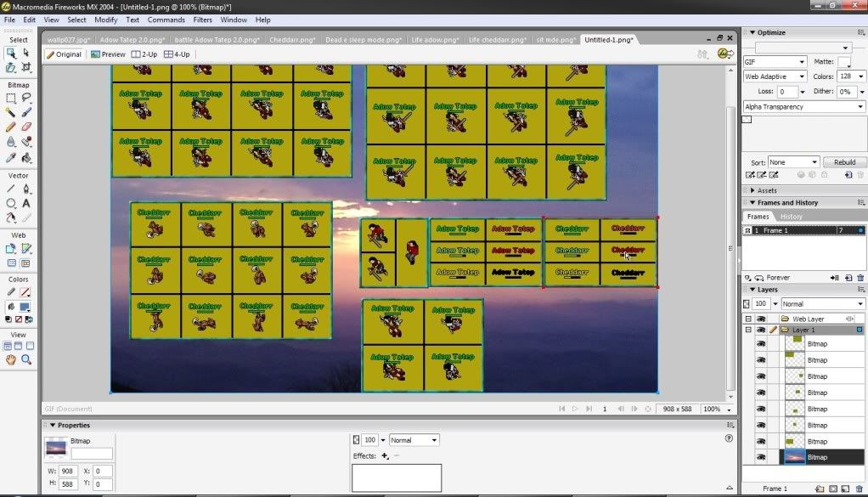Image resolution: width=868 pixels, height=497 pixels.
Task: Select the Eraser tool in Bitmap section
Action: pos(26,126)
